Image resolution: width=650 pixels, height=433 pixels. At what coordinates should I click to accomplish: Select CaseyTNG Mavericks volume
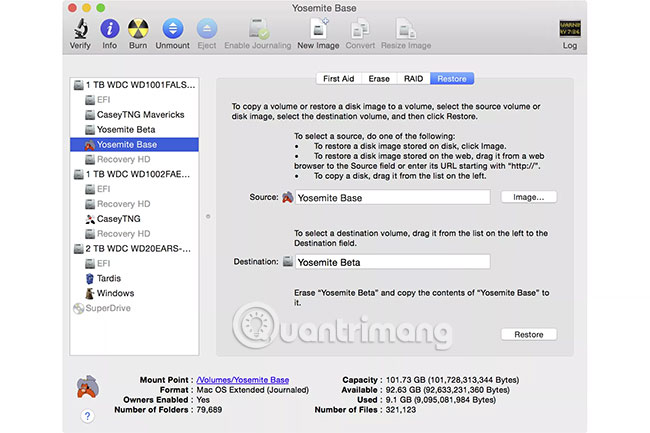(134, 115)
